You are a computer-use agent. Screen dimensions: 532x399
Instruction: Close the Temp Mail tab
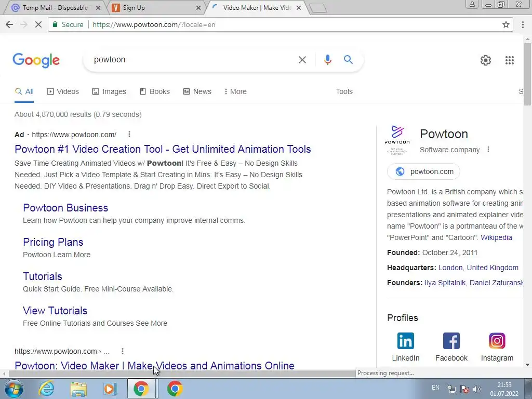(98, 8)
